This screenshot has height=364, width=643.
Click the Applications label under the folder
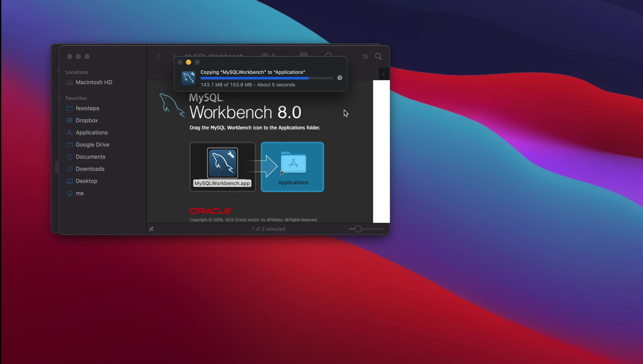coord(293,183)
